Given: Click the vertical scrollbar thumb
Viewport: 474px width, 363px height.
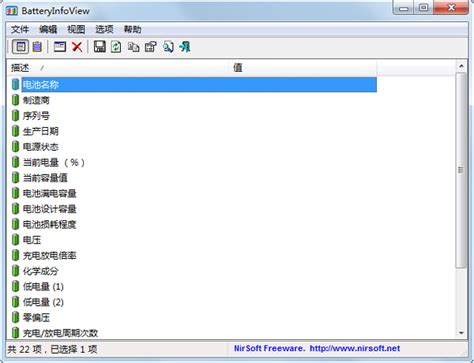Looking at the screenshot, I should point(461,170).
